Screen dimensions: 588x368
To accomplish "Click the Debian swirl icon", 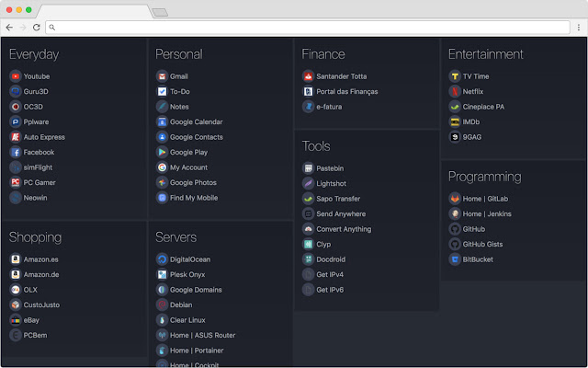I will pyautogui.click(x=162, y=305).
